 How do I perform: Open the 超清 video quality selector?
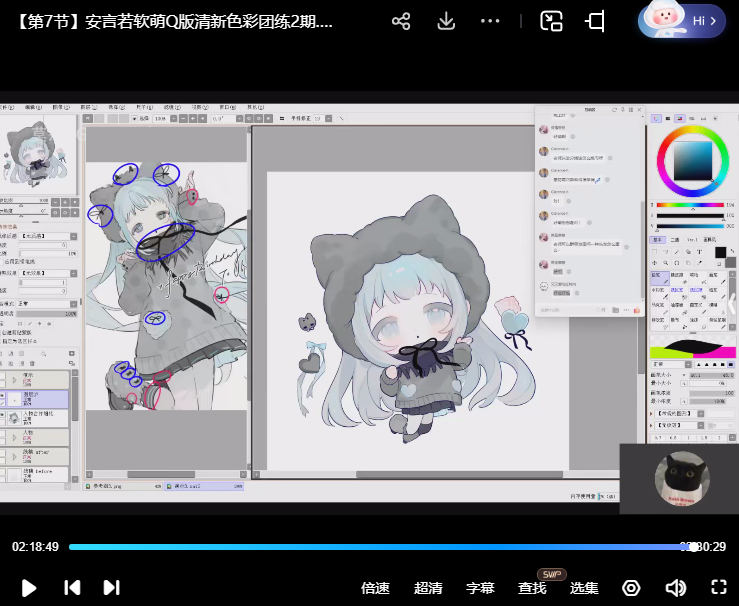[428, 588]
